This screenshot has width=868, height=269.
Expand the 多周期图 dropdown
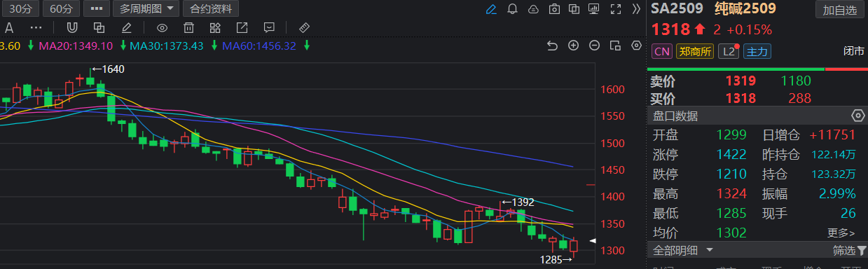tap(146, 9)
